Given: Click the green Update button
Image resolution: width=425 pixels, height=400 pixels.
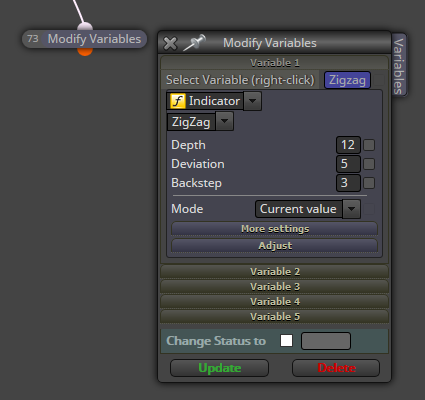Looking at the screenshot, I should [219, 368].
